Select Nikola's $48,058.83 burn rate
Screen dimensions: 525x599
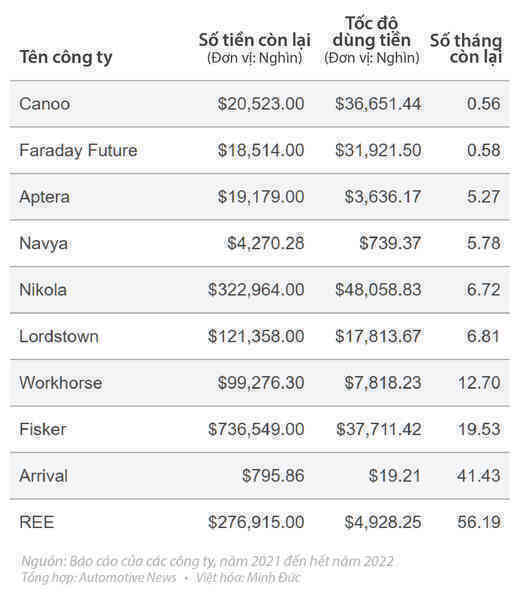[x=378, y=290]
